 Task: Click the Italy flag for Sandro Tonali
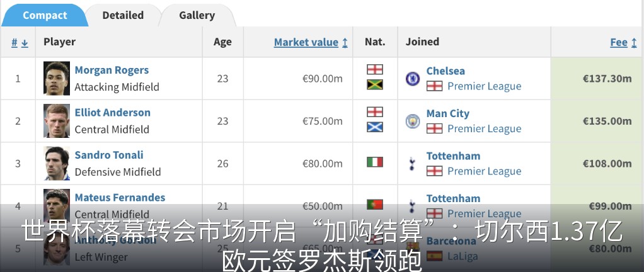pyautogui.click(x=374, y=162)
